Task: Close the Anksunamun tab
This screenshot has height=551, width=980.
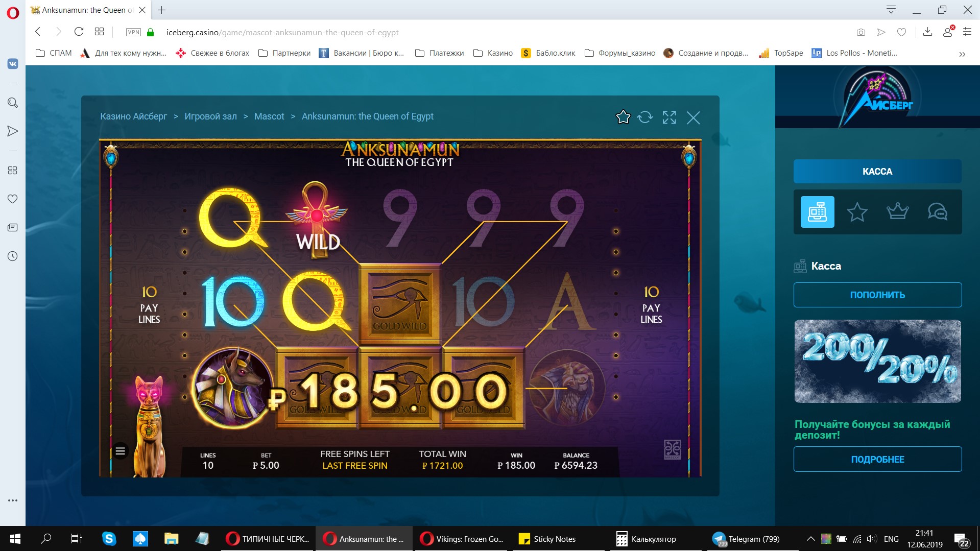Action: tap(142, 10)
